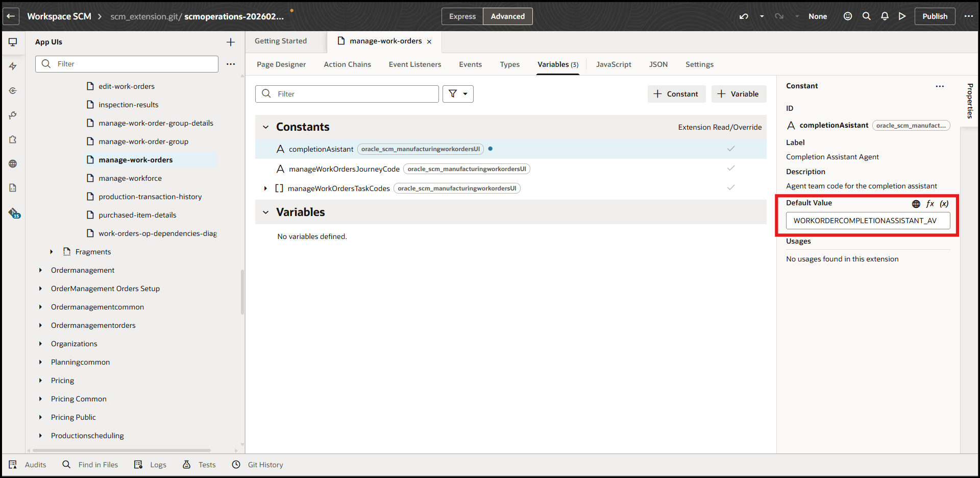Toggle the manageWorkOrdersJourneyCode override checkmark

(731, 168)
